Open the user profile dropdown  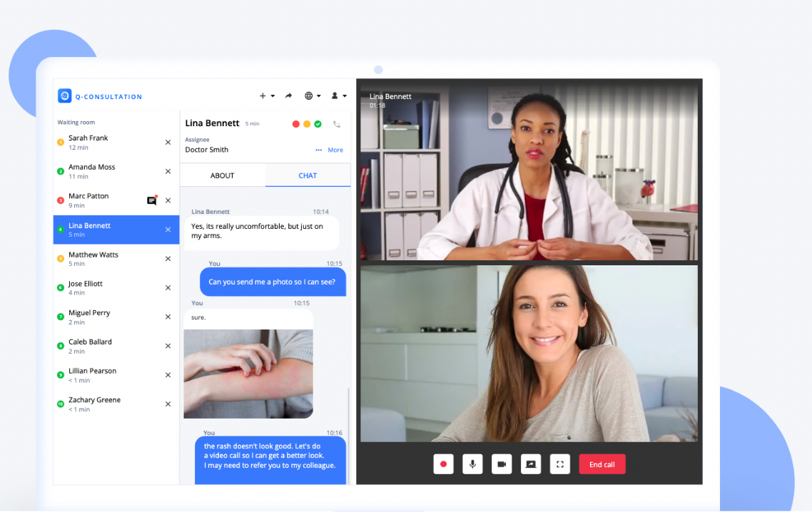[x=339, y=96]
